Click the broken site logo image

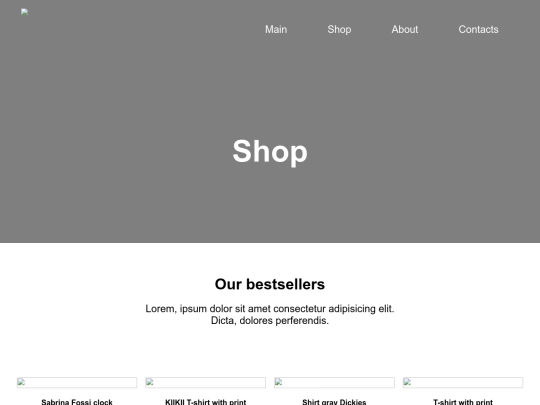tap(24, 12)
